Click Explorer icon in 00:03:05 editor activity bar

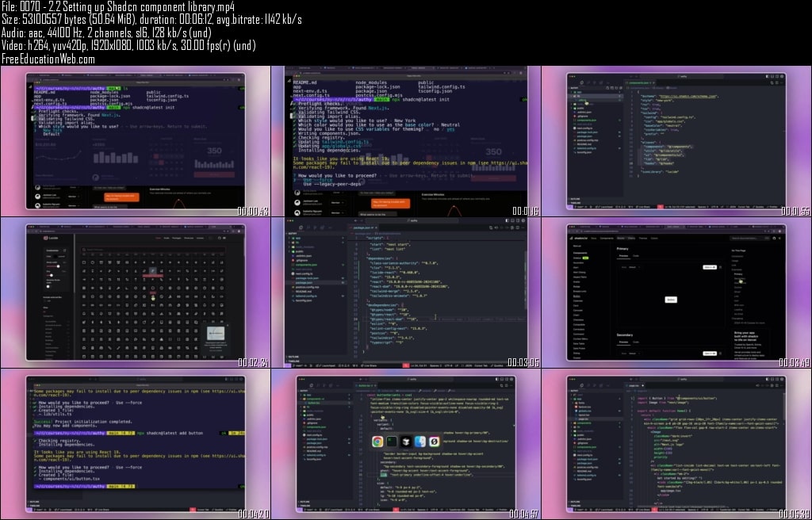point(301,227)
